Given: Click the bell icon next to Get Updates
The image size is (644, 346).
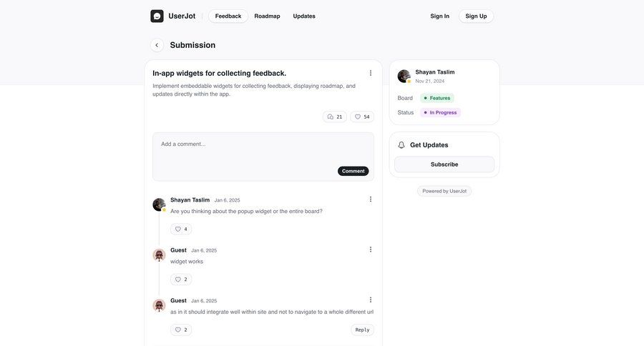Looking at the screenshot, I should tap(401, 145).
